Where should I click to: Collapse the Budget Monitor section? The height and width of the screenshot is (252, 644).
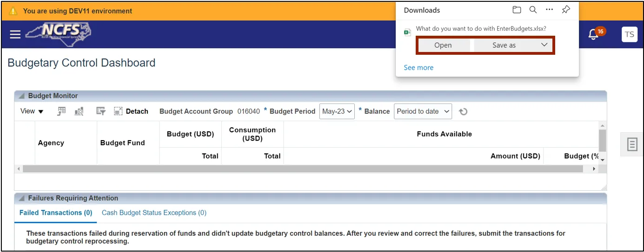point(22,96)
